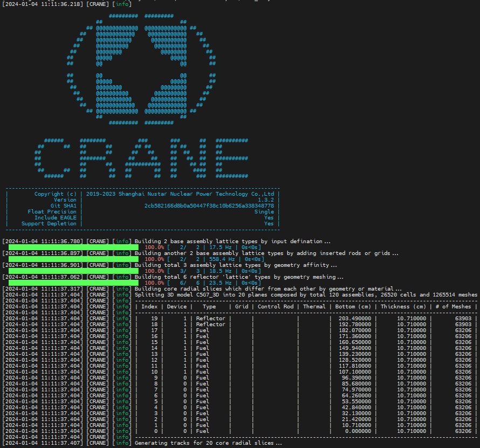Select the Shanghai Nustar Nuclear Power Technology text
Viewport: 480px width, 448px height.
180,194
